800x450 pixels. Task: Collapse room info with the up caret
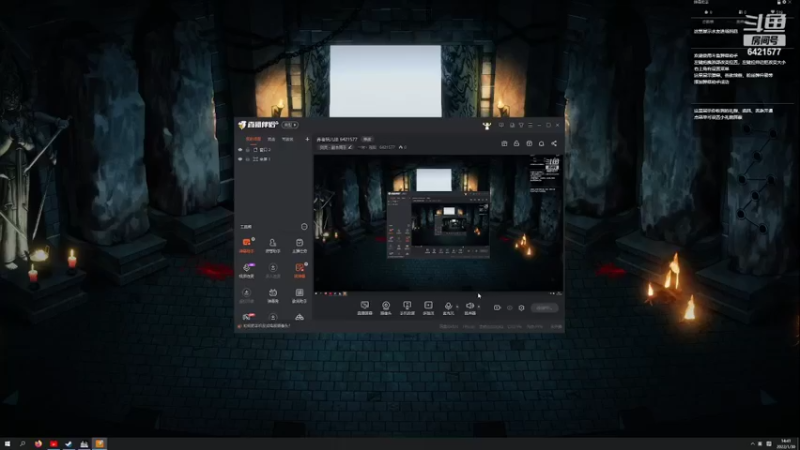coord(401,147)
